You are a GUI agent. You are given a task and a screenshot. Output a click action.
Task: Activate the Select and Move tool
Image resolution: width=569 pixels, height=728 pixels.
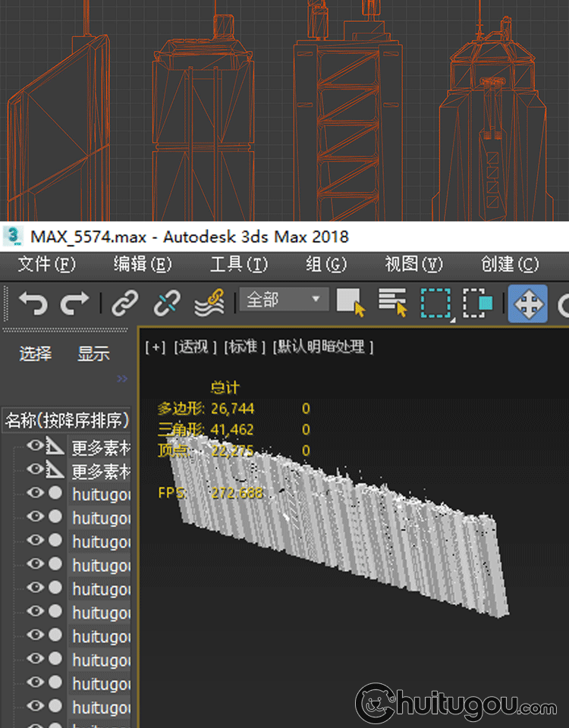527,304
